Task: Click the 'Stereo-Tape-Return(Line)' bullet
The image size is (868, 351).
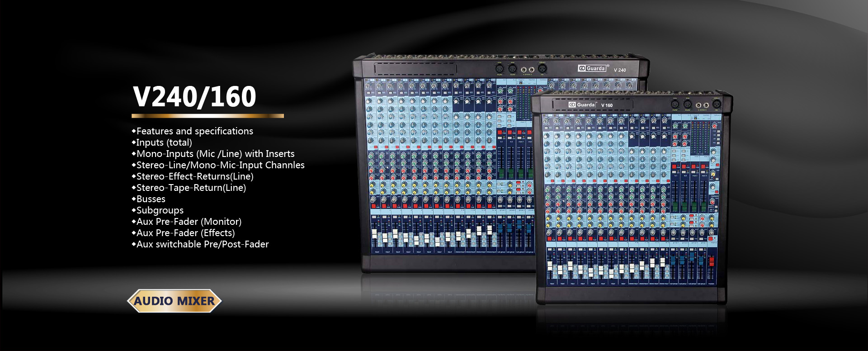Action: [189, 188]
